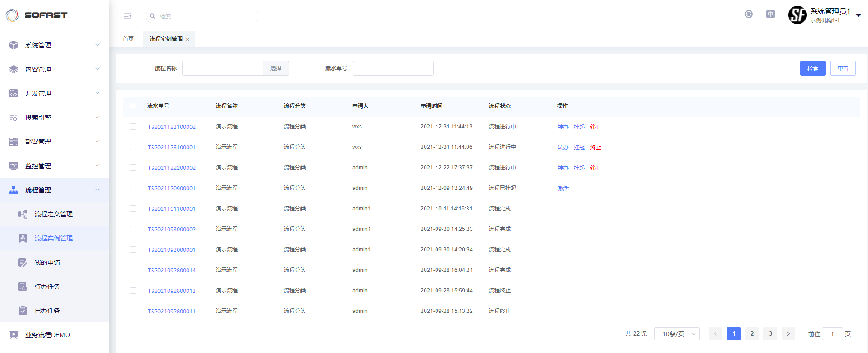Check the row for TS2021123100002

click(133, 127)
